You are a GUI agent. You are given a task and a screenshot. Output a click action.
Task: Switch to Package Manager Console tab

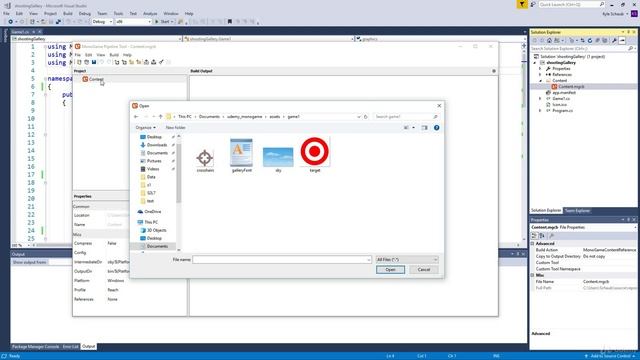point(36,347)
